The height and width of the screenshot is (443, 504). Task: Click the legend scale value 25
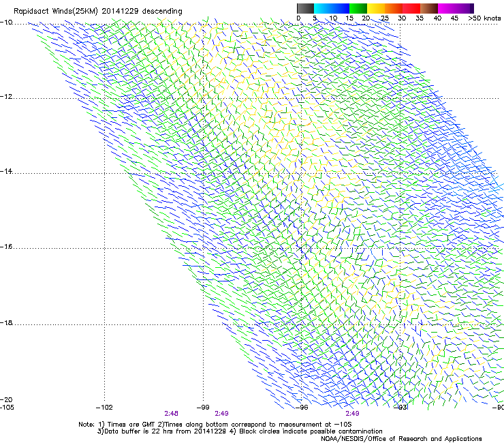[384, 18]
